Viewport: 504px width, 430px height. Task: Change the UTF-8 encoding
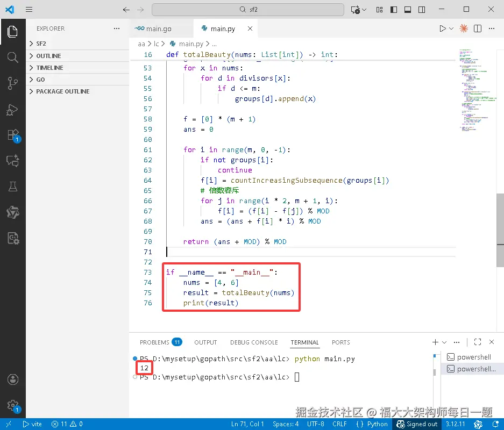click(x=315, y=424)
